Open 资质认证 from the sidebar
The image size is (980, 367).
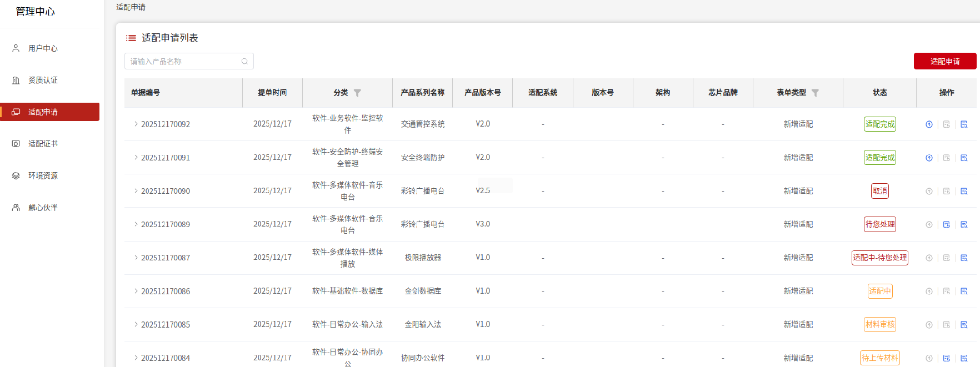[43, 80]
